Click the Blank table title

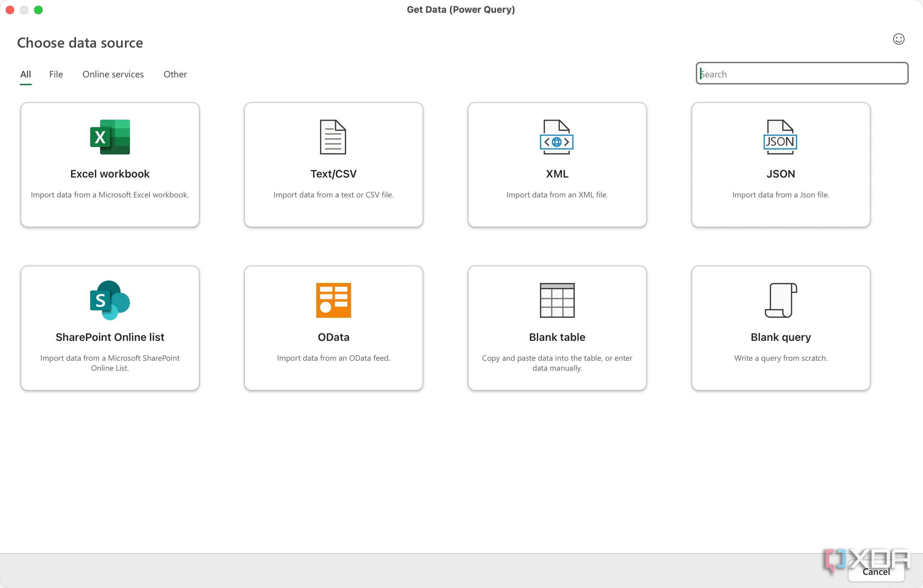click(557, 337)
